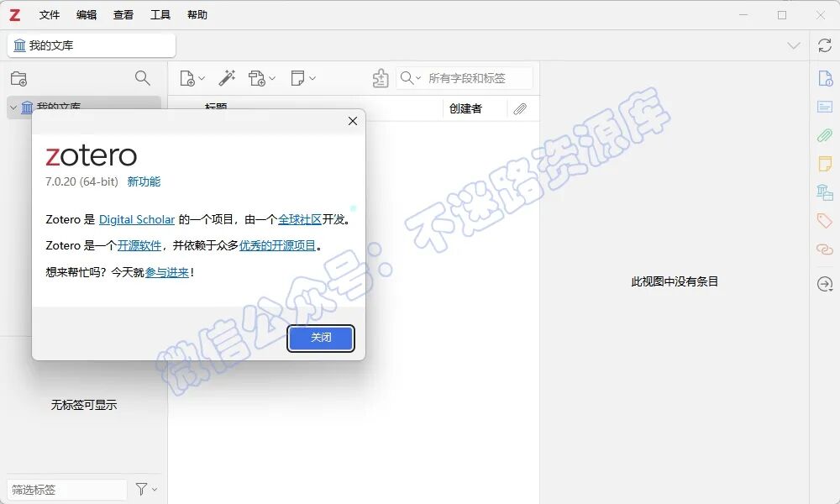Click the locate/library lookup icon
The width and height of the screenshot is (840, 504).
coord(381,78)
